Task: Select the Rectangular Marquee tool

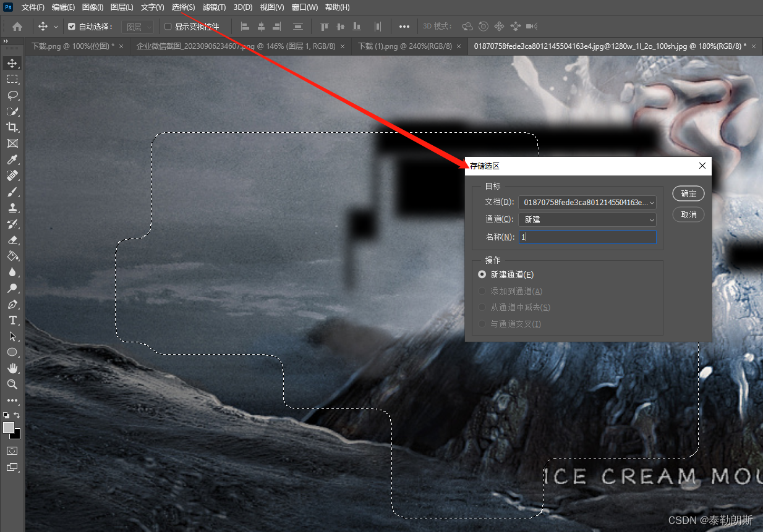Action: [12, 79]
